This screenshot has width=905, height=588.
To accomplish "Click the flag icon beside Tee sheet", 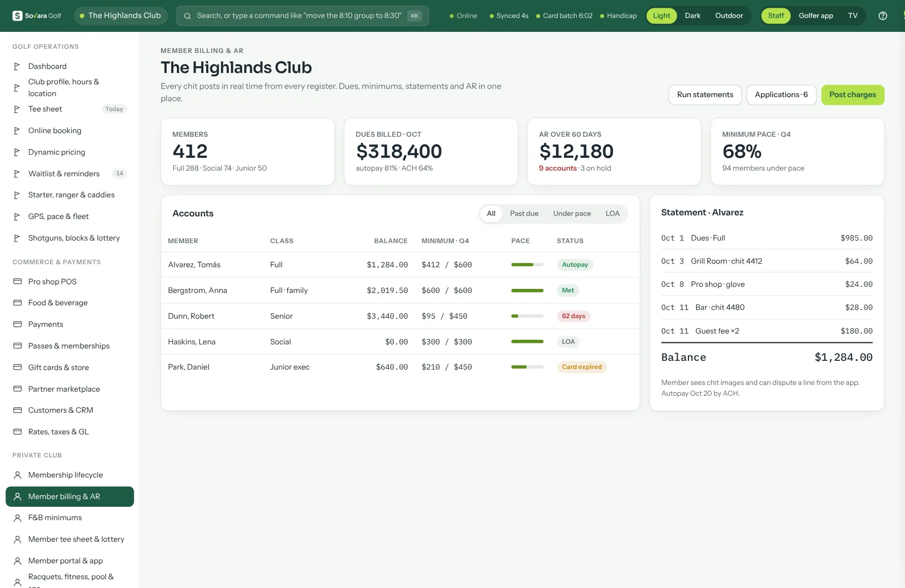I will pos(17,109).
